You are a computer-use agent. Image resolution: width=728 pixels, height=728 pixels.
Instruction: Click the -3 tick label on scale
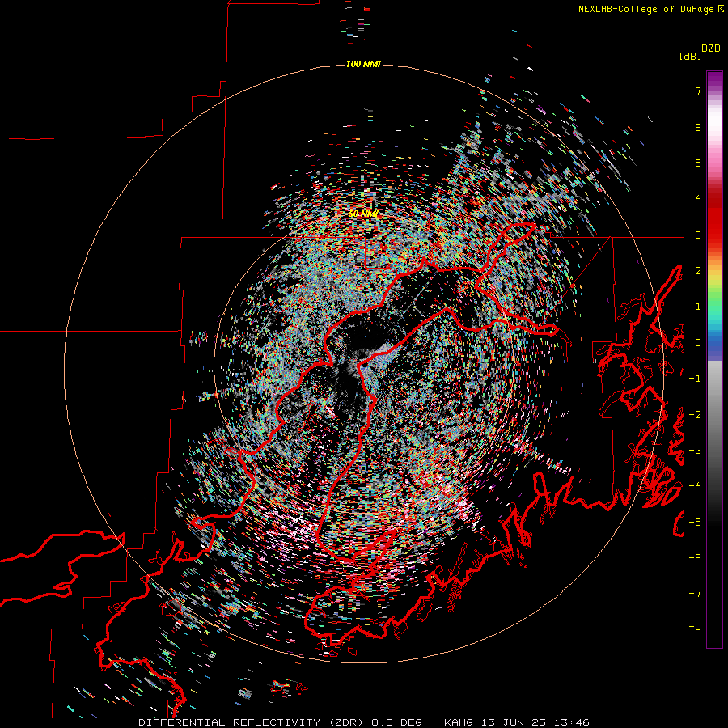point(695,451)
